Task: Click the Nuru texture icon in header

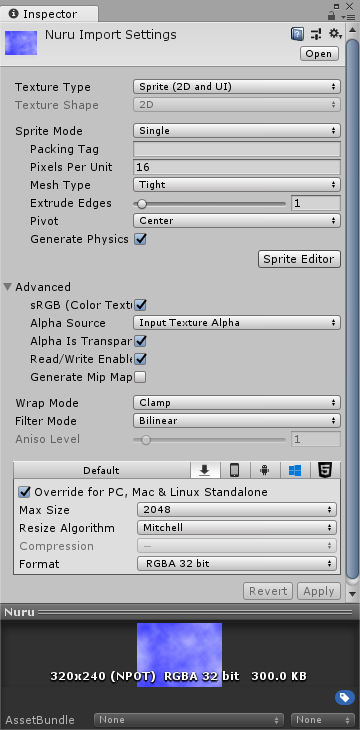Action: click(x=21, y=43)
